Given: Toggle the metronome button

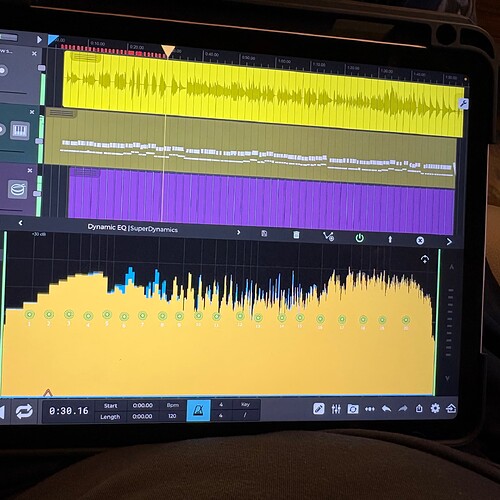Looking at the screenshot, I should [198, 410].
